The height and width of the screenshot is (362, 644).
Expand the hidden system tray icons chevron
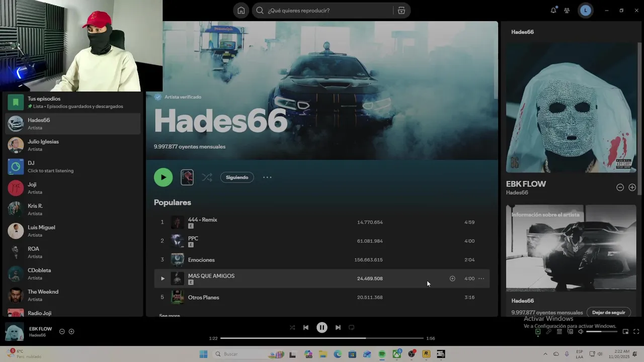pyautogui.click(x=545, y=354)
